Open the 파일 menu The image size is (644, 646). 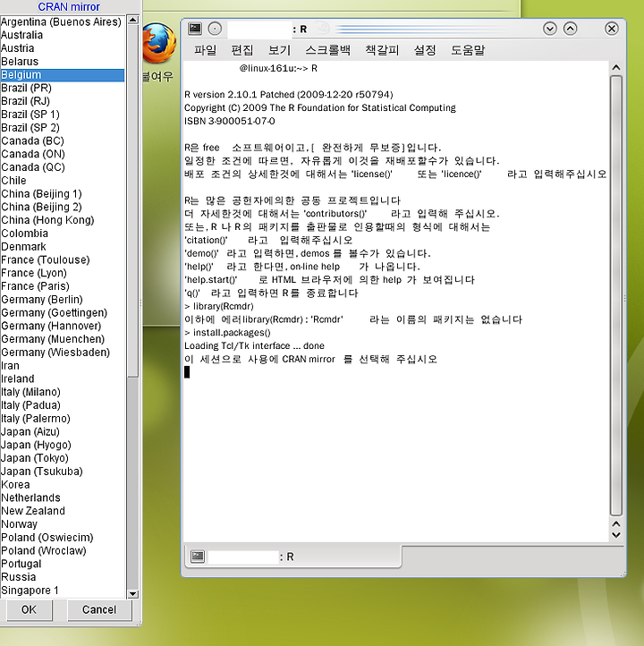(x=205, y=50)
